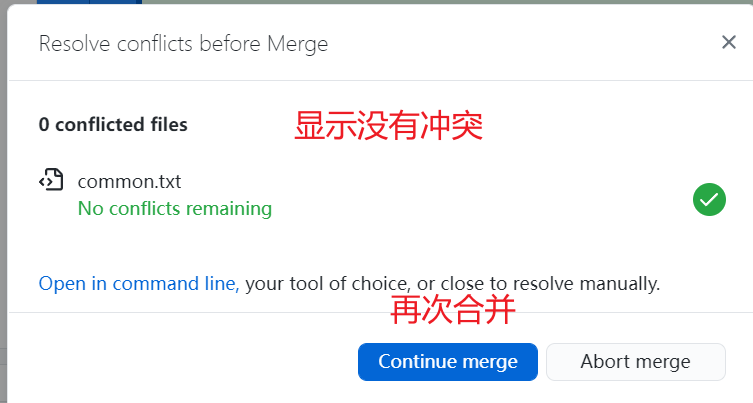Click the 'No conflicts remaining' status text
This screenshot has width=753, height=403.
click(x=174, y=209)
